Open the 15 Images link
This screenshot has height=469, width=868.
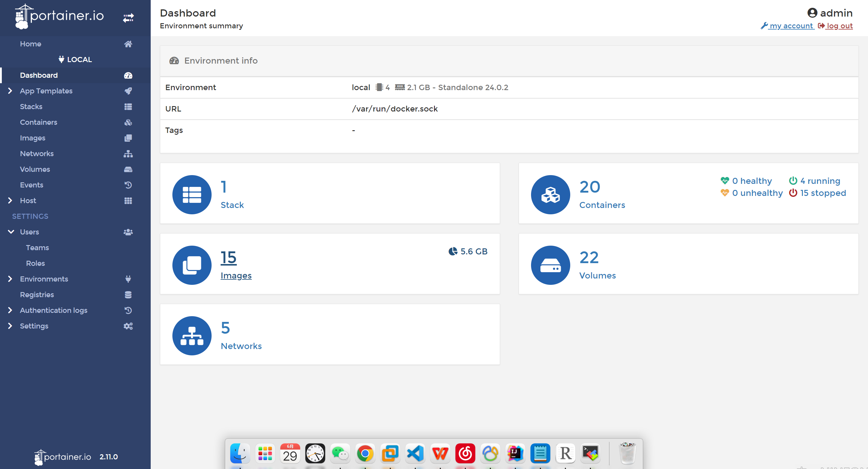[228, 258]
